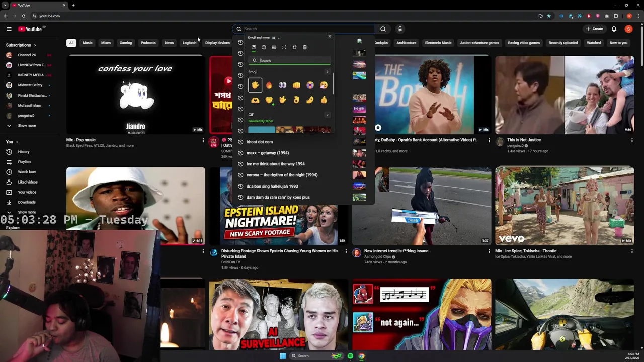
Task: Select the Watched filter chip
Action: pyautogui.click(x=594, y=43)
